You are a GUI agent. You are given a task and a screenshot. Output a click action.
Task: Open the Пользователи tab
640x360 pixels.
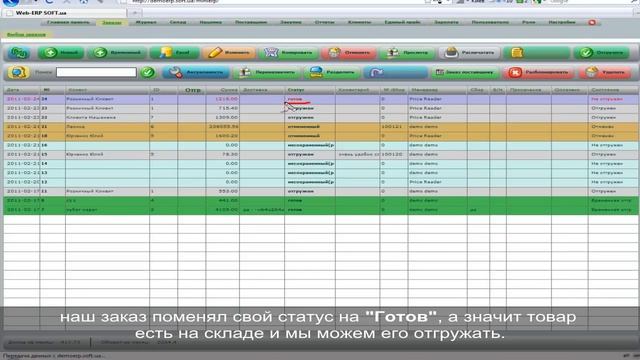click(x=490, y=22)
